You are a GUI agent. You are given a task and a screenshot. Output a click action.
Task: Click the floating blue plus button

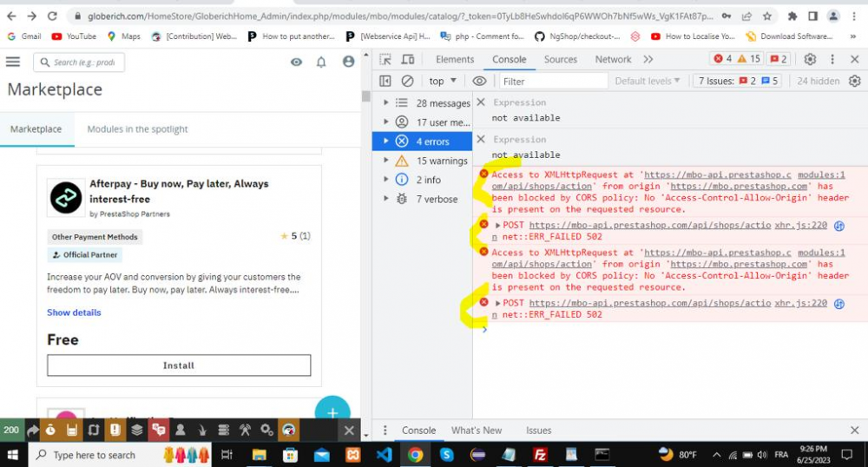tap(332, 411)
